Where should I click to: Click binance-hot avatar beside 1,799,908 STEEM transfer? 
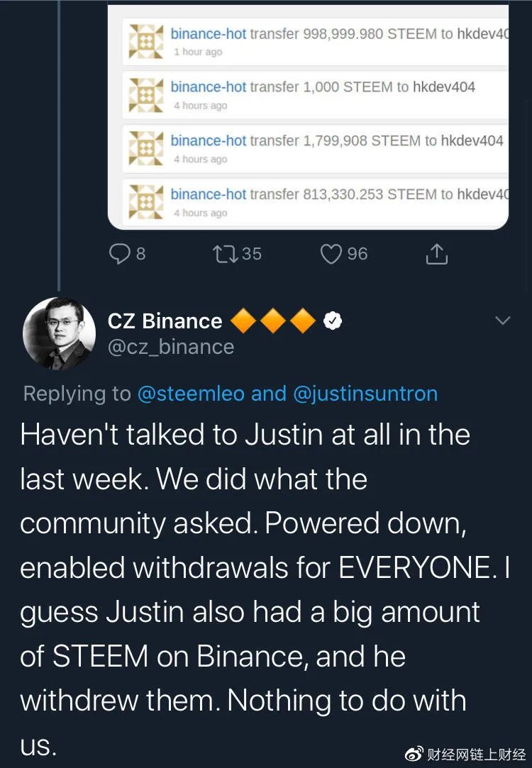pyautogui.click(x=145, y=148)
